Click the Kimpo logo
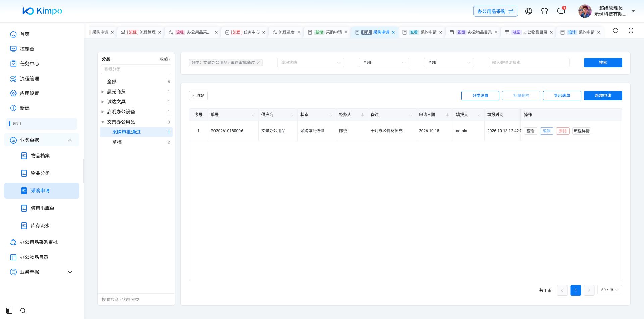This screenshot has width=644, height=319. [42, 11]
